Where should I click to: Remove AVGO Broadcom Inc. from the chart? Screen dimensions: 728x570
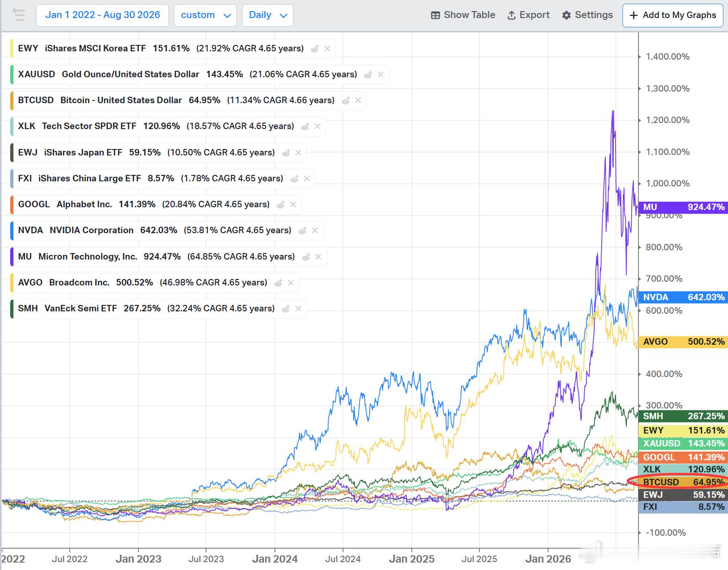coord(291,283)
